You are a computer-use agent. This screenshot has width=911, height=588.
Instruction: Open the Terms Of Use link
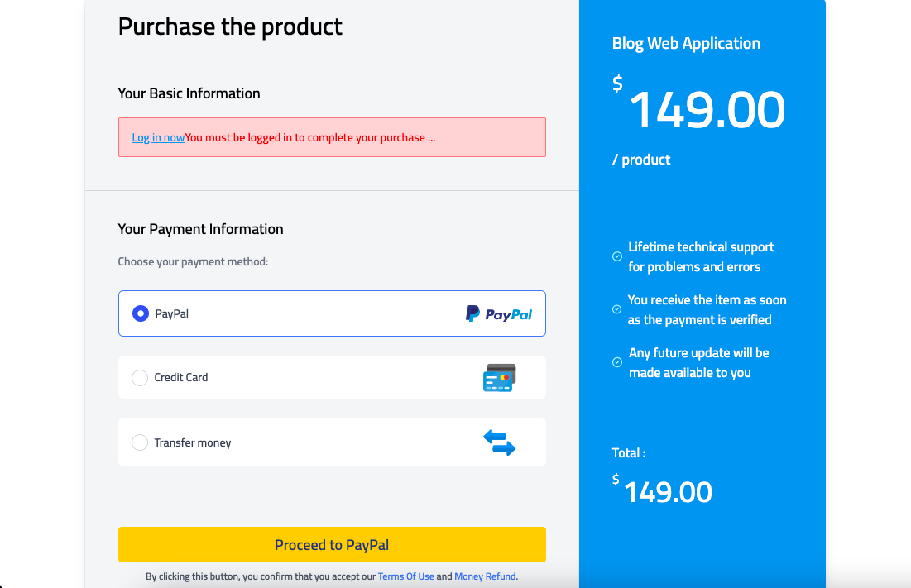pos(405,576)
